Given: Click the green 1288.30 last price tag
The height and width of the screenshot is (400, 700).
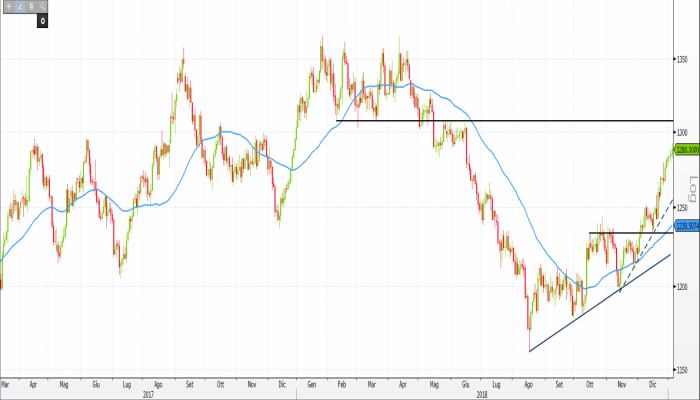Looking at the screenshot, I should (685, 150).
